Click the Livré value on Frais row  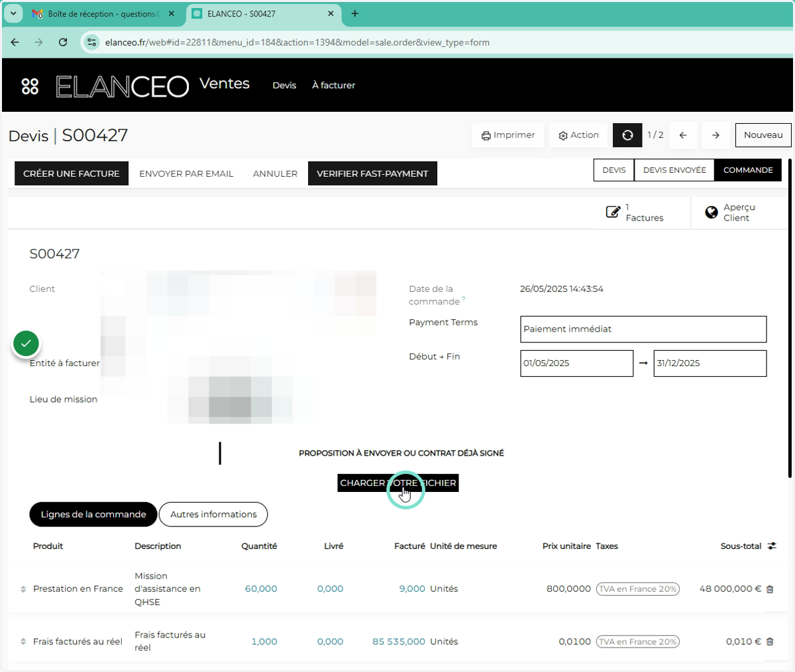click(330, 642)
